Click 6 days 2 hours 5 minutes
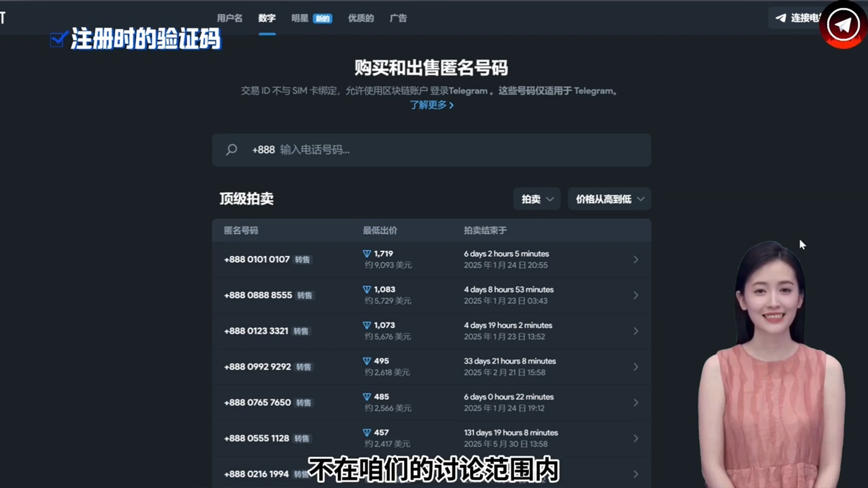 (506, 254)
